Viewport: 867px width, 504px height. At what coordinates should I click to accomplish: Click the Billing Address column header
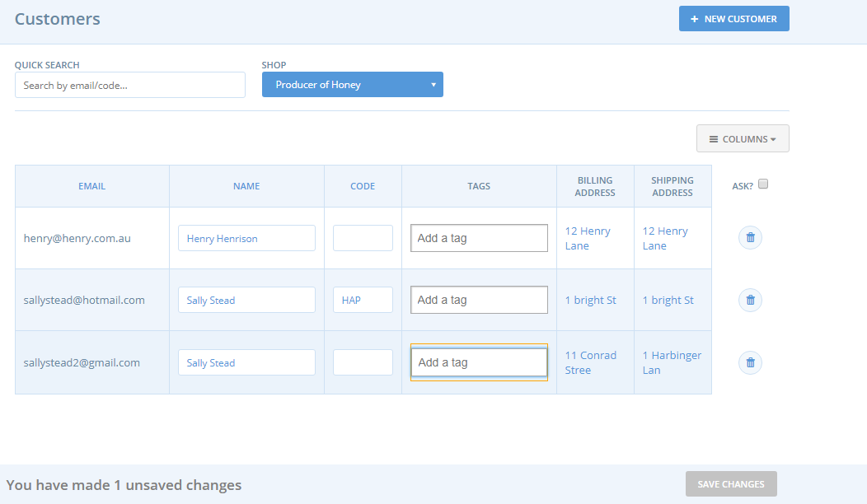click(595, 186)
